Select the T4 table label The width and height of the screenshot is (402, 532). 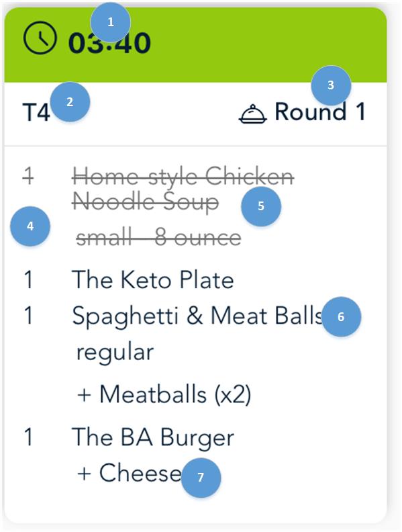tap(36, 112)
